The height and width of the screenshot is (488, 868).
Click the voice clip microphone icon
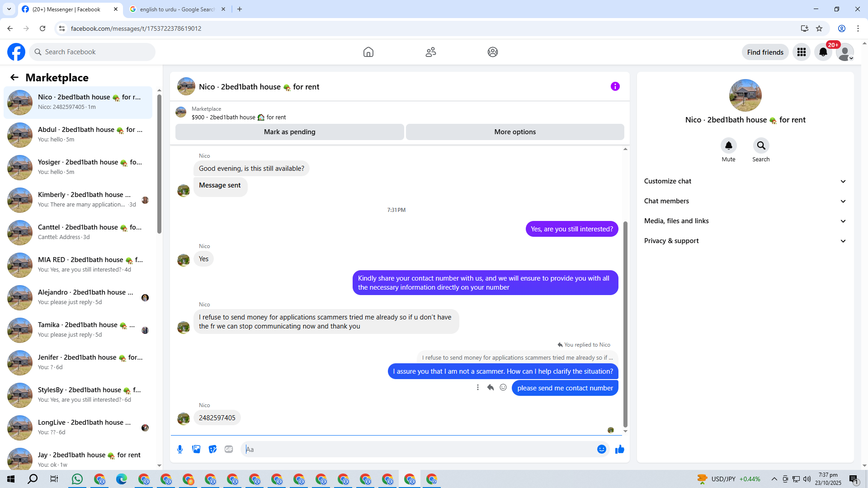pos(180,449)
